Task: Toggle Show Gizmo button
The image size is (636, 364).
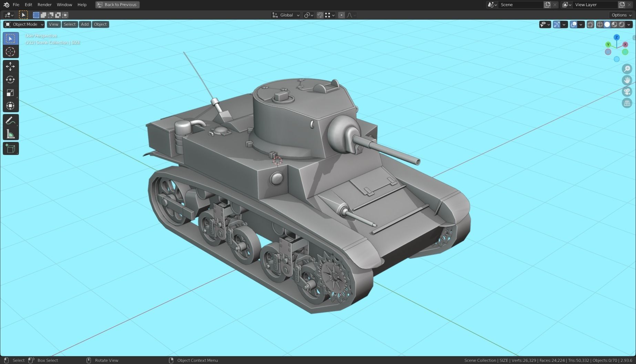Action: pos(557,24)
